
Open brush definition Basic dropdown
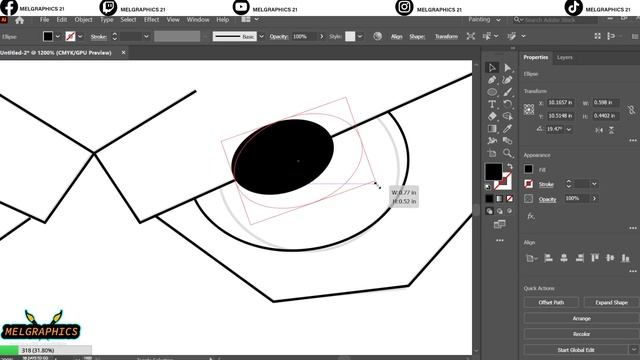(x=261, y=36)
